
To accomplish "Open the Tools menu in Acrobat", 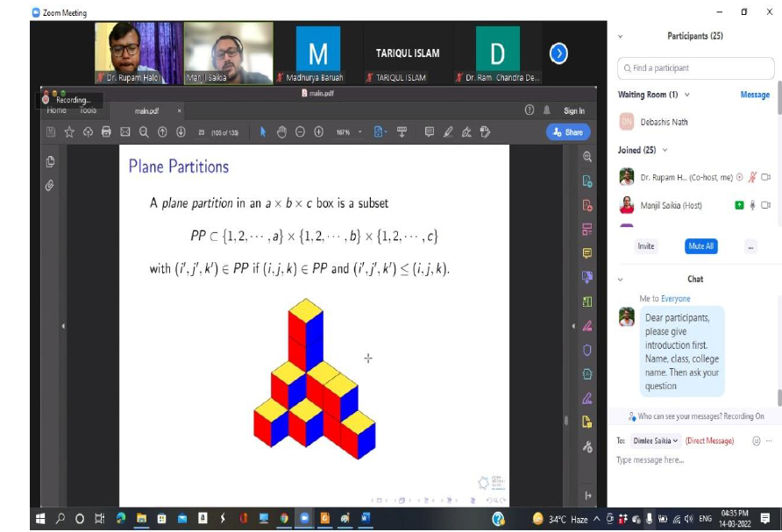I will coord(88,110).
